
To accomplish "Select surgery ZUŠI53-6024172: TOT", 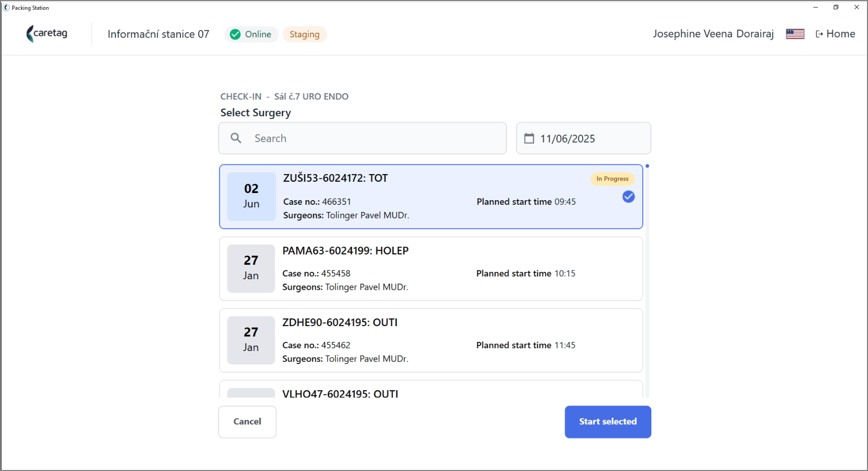I will (431, 197).
